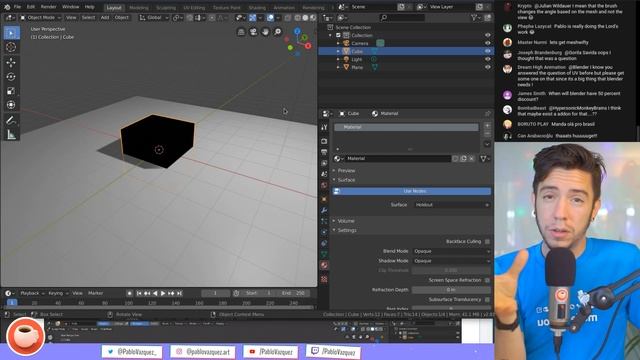
Task: Switch to the Modeling workspace tab
Action: coord(139,8)
